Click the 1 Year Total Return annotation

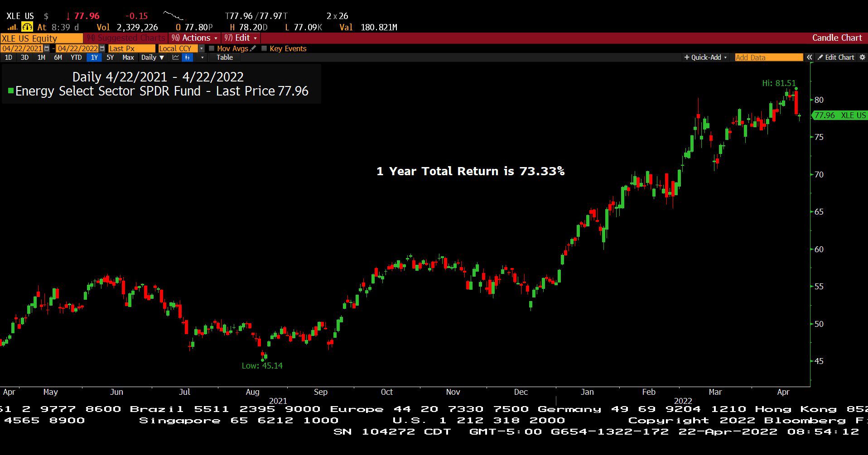[471, 171]
